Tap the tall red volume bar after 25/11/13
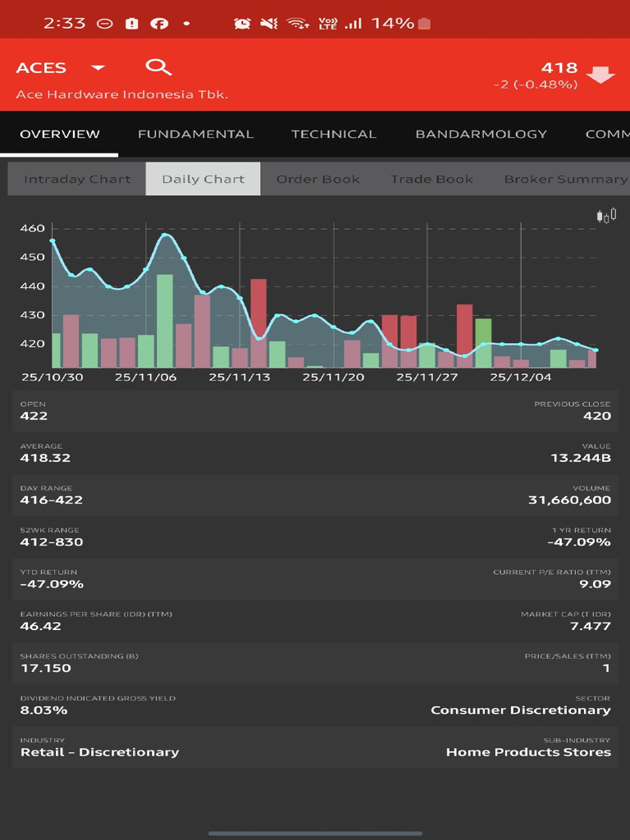The height and width of the screenshot is (840, 630). (258, 323)
